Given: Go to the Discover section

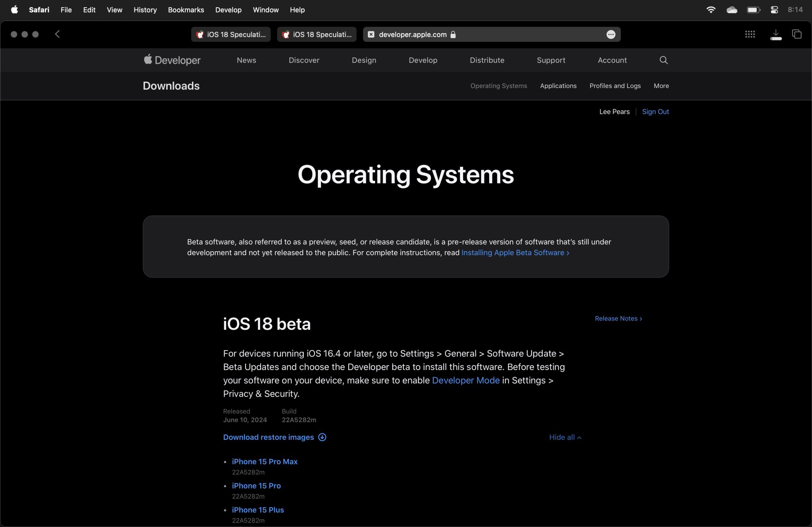Looking at the screenshot, I should pos(304,60).
